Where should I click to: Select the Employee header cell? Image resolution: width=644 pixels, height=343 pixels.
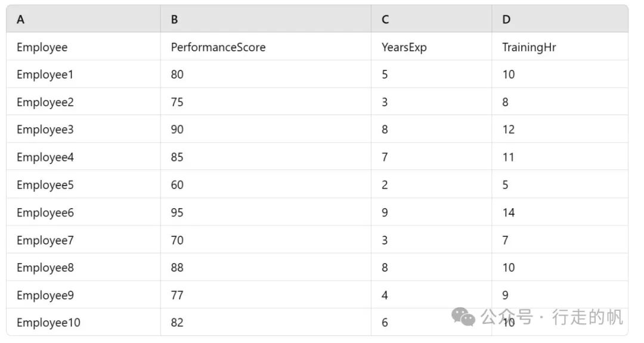point(83,47)
